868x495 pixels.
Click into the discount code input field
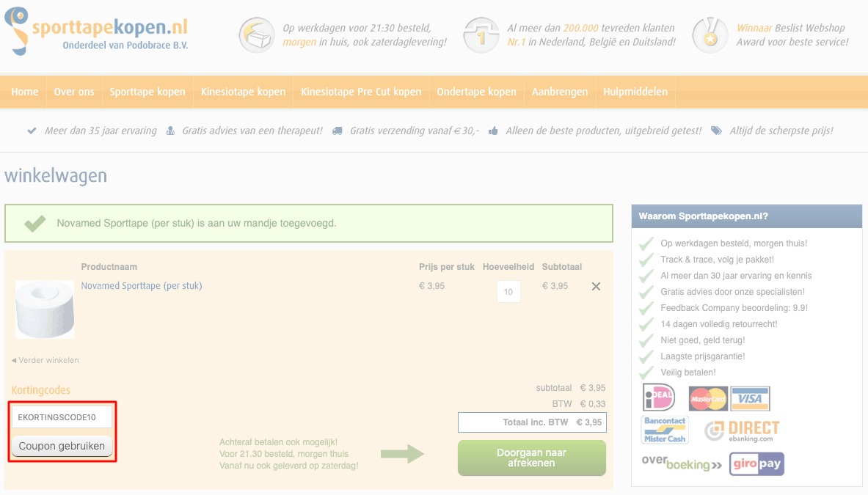(x=62, y=417)
